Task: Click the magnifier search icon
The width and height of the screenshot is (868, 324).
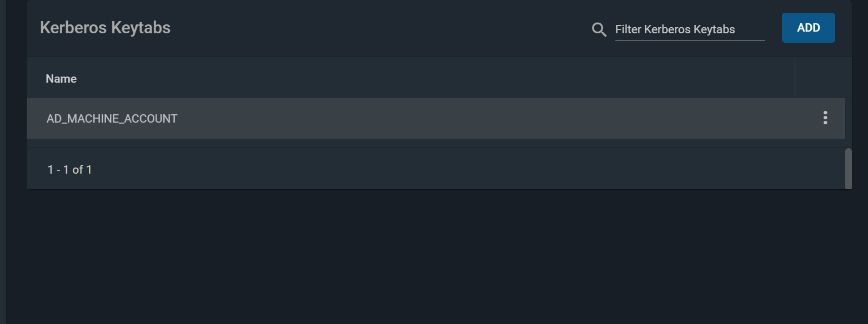Action: [599, 29]
